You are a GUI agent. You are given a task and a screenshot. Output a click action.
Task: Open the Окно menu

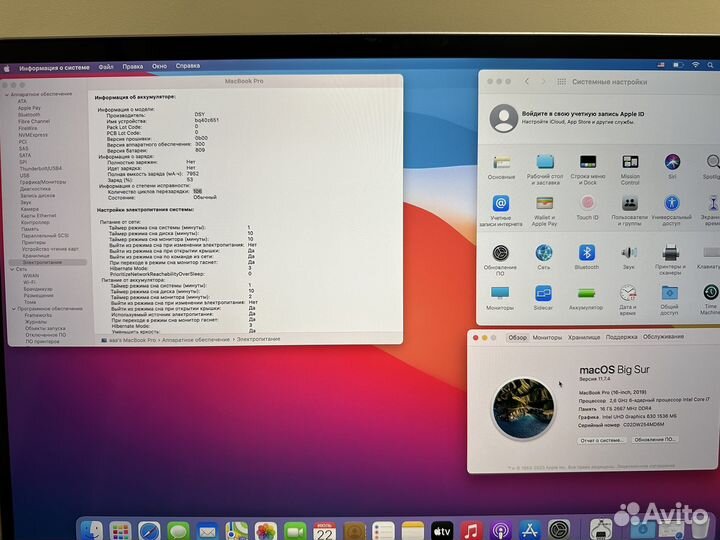coord(159,66)
